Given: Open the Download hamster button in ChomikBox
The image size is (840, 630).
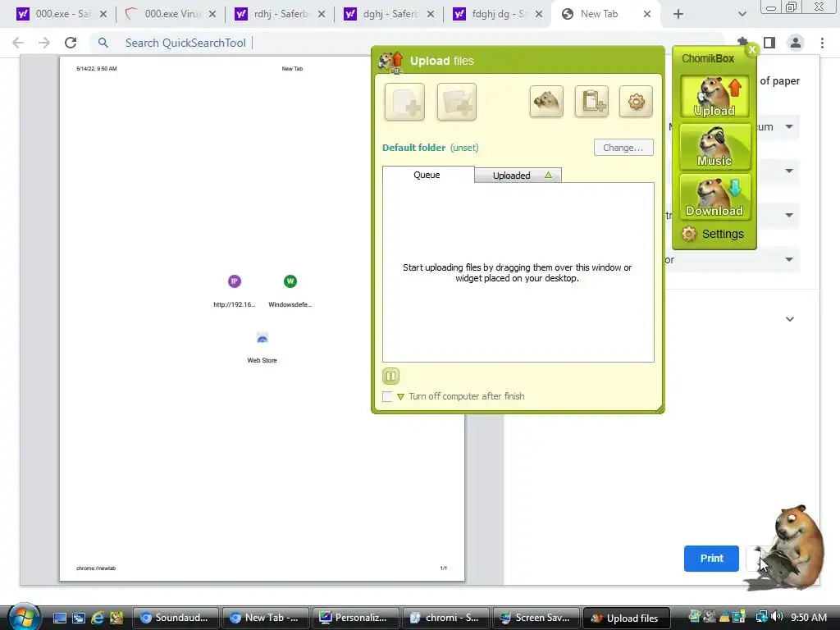Looking at the screenshot, I should point(714,197).
